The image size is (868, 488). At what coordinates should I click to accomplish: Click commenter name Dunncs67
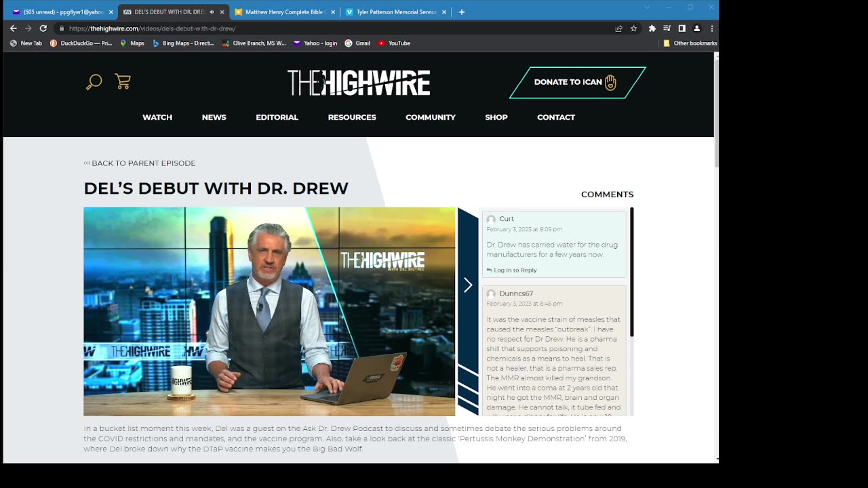tap(516, 293)
